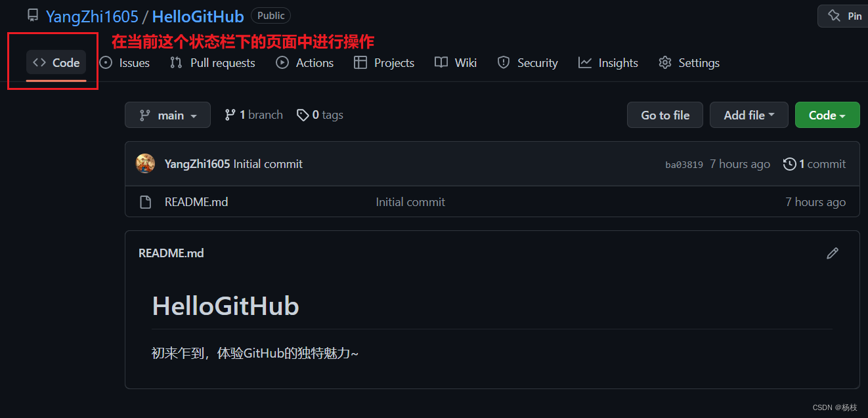
Task: Click the Go to file button
Action: pos(665,115)
